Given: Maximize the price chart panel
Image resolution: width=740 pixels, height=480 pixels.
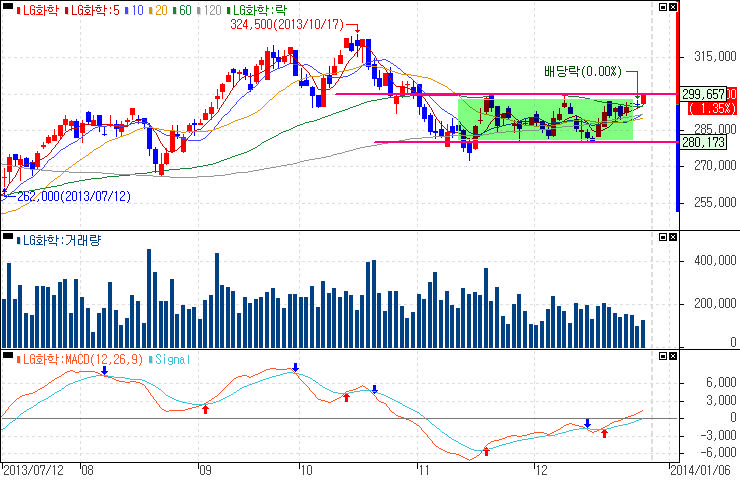Looking at the screenshot, I should (661, 8).
